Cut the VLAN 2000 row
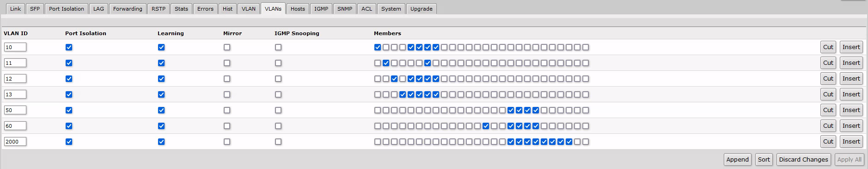The image size is (868, 169). point(828,142)
